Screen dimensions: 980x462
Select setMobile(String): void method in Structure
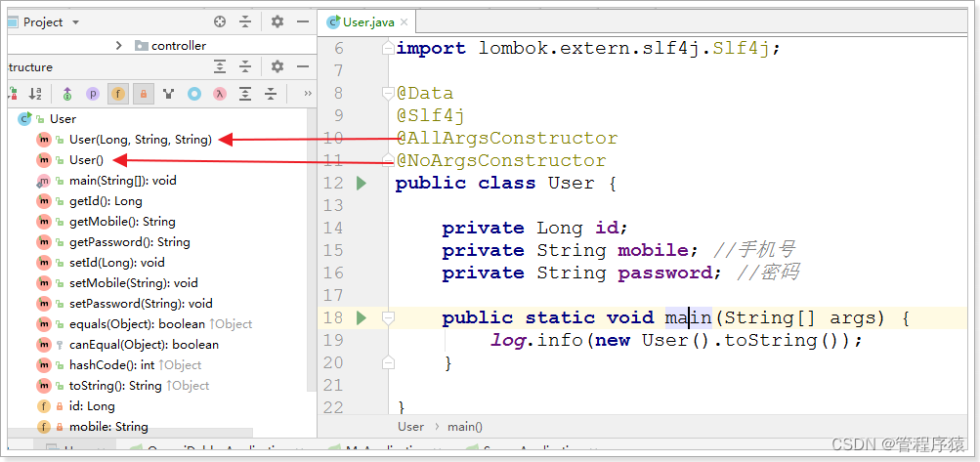coord(133,283)
